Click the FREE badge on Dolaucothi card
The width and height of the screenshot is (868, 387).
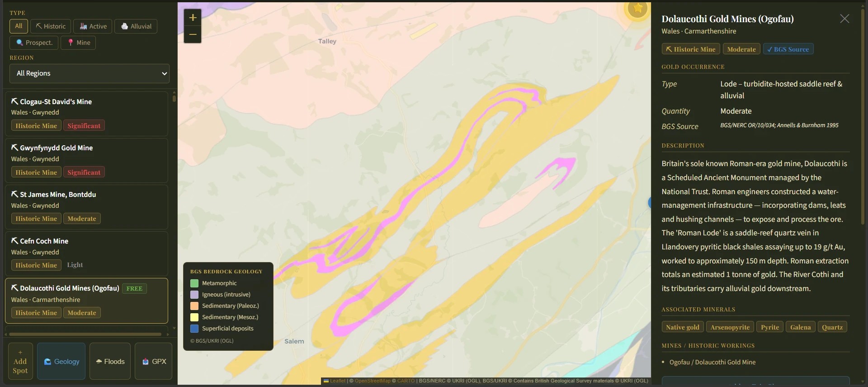point(134,288)
